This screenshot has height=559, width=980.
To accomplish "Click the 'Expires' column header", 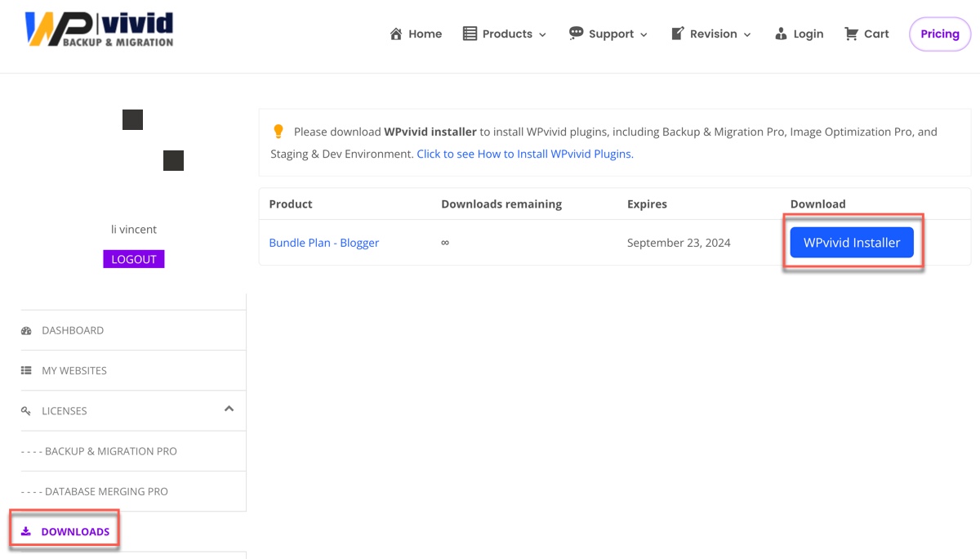I will [647, 204].
